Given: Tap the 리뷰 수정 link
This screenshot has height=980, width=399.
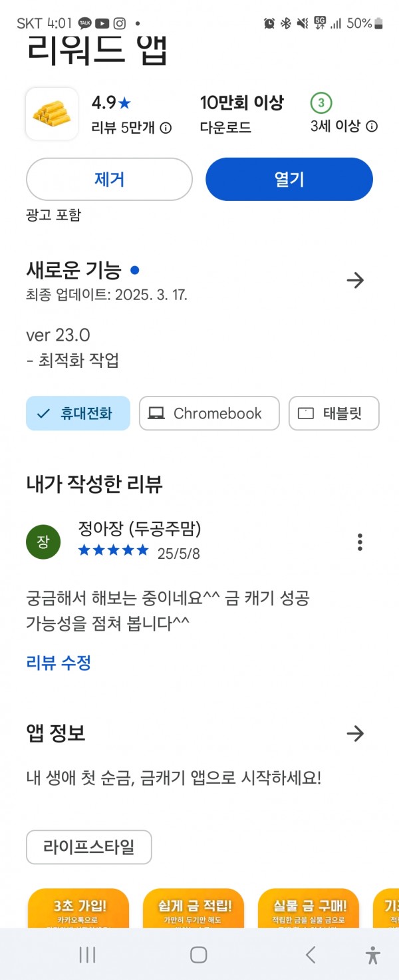Looking at the screenshot, I should [x=59, y=663].
